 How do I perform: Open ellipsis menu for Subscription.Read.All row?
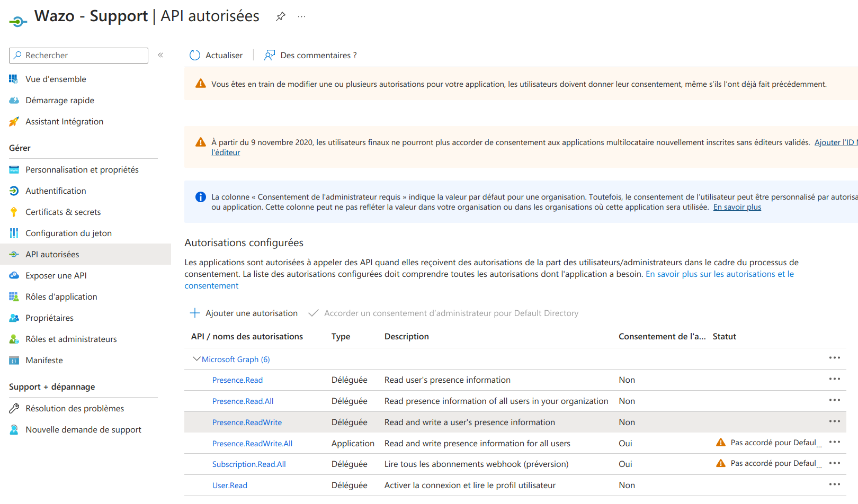click(835, 463)
